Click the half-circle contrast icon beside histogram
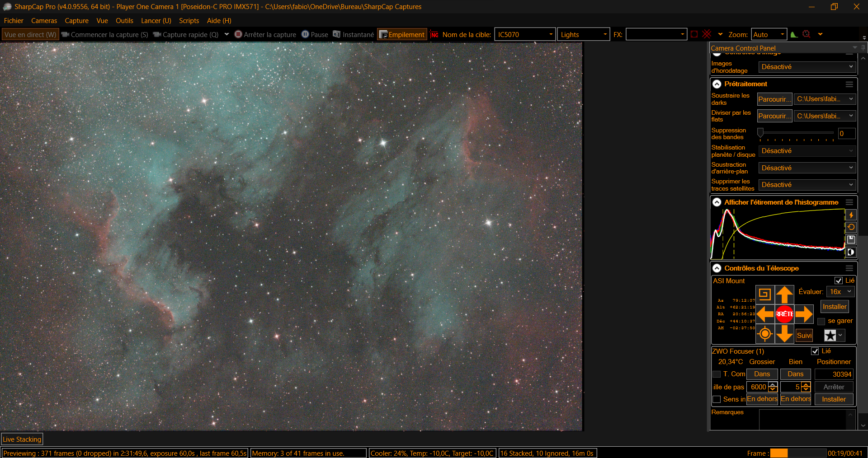This screenshot has height=458, width=868. click(x=851, y=252)
